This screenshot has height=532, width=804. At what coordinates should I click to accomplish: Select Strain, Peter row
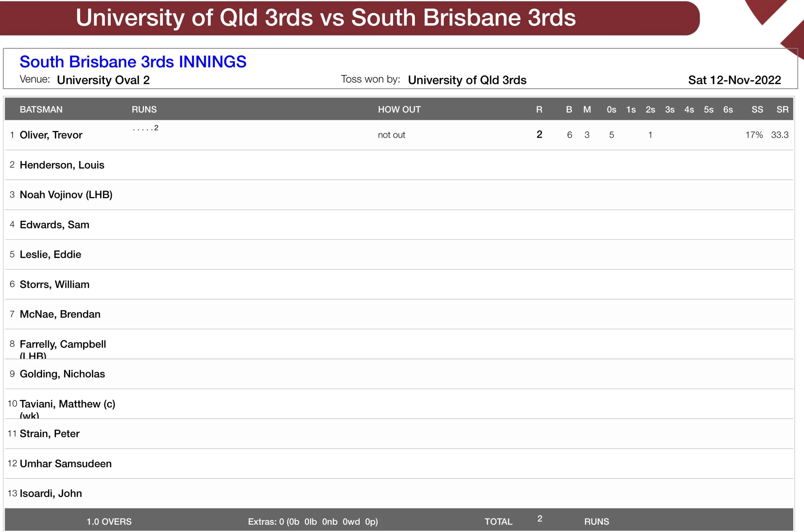coord(49,434)
